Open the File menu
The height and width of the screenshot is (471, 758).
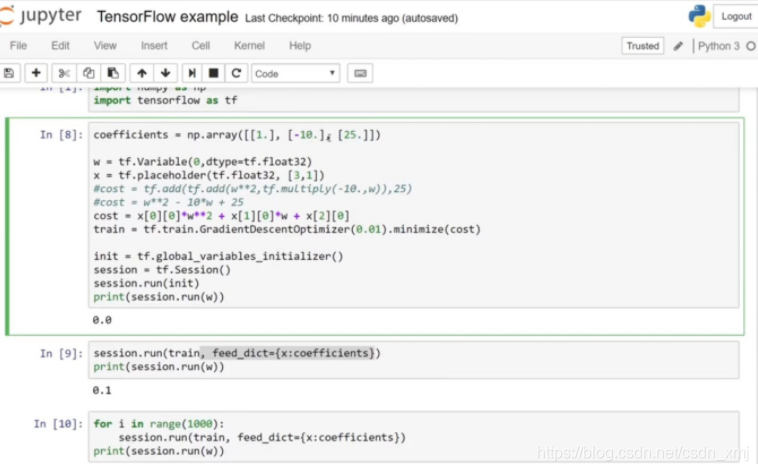coord(18,45)
